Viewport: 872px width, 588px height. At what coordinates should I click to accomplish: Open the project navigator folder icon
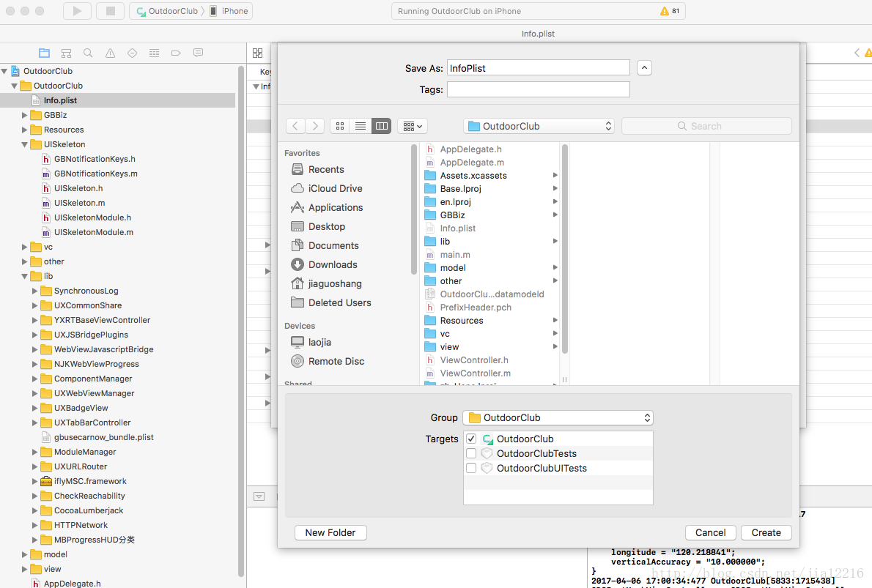(45, 53)
